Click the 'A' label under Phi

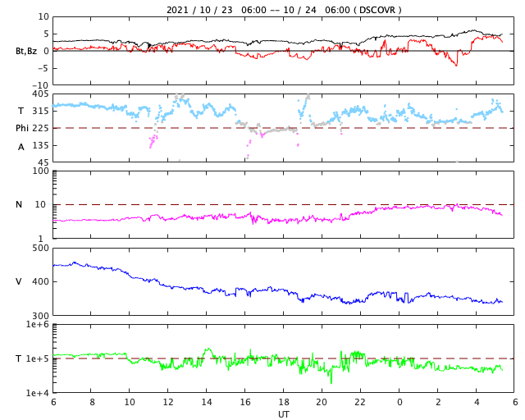[x=21, y=147]
